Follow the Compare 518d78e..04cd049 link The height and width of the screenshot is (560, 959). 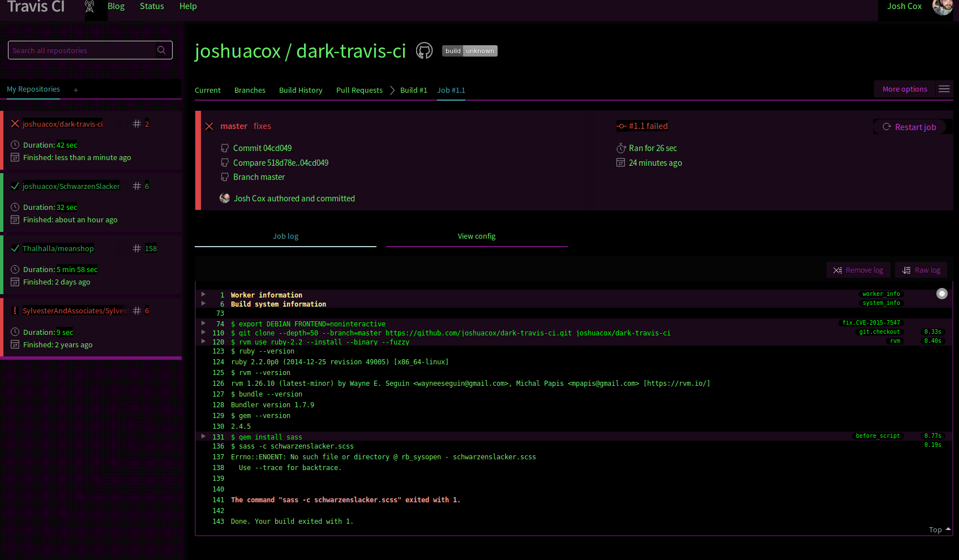click(280, 162)
